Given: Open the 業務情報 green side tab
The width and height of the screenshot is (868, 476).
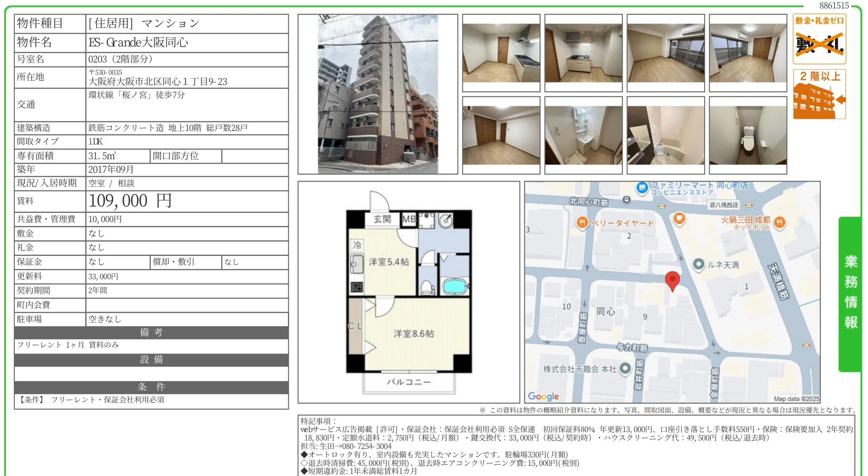Looking at the screenshot, I should (x=850, y=294).
